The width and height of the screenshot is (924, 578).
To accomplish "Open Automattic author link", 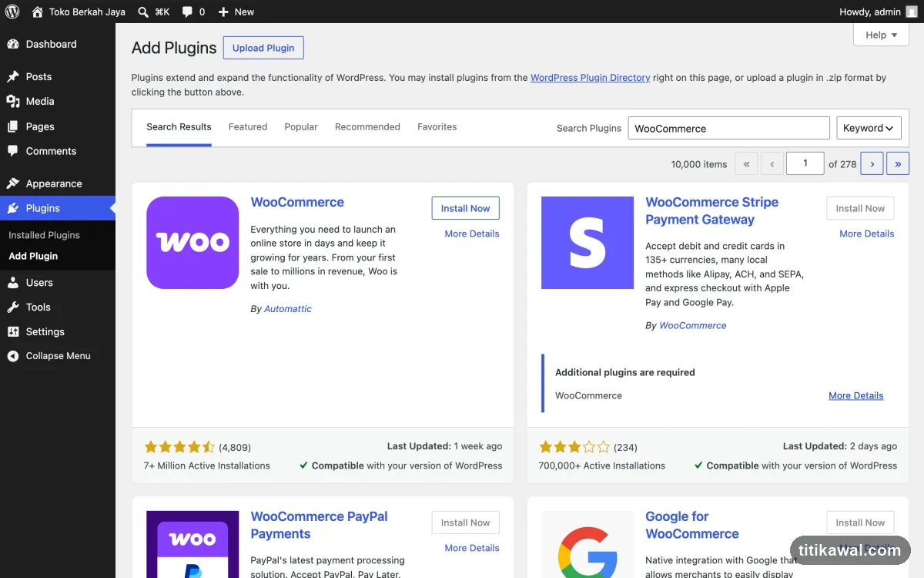I will pyautogui.click(x=288, y=308).
